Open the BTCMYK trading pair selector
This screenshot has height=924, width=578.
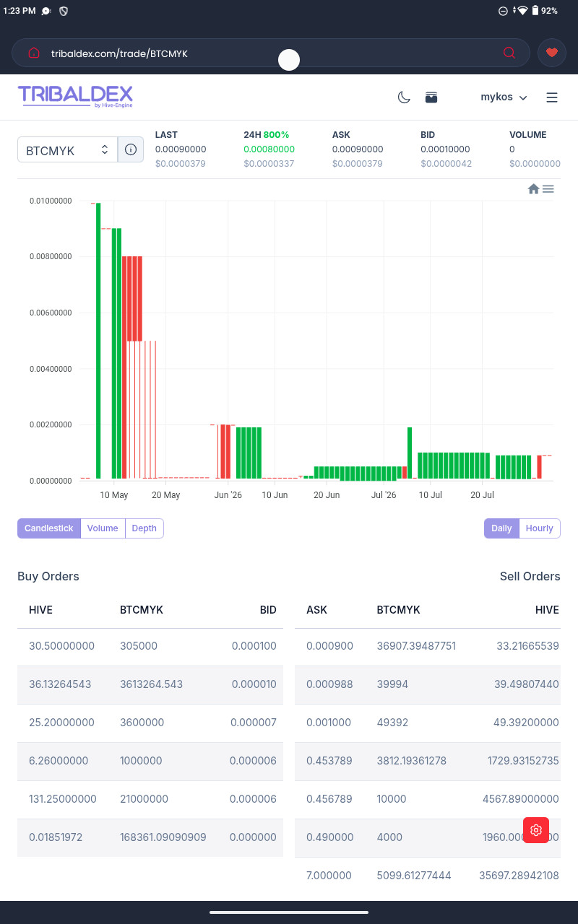(67, 149)
